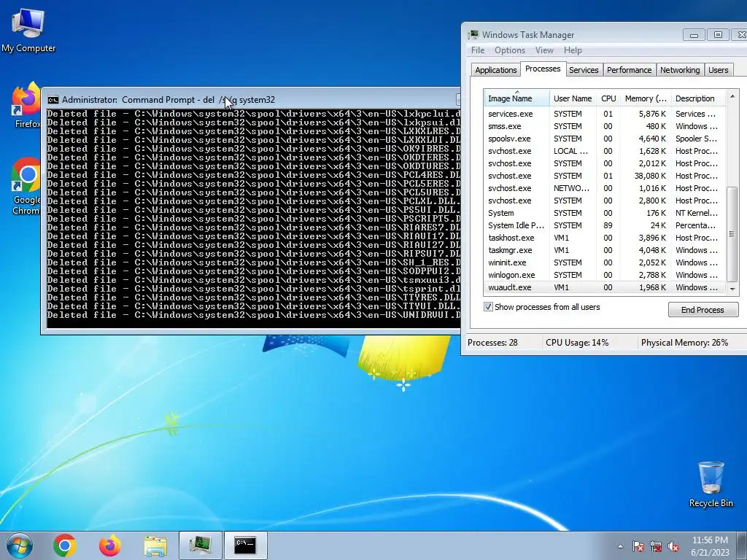747x560 pixels.
Task: Select the System Idle Process row
Action: [x=604, y=225]
